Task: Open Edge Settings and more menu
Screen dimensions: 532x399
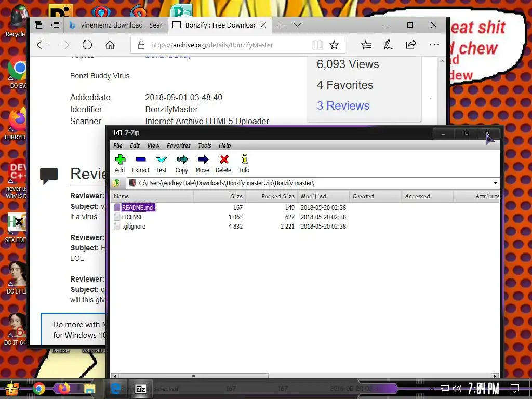Action: tap(434, 45)
